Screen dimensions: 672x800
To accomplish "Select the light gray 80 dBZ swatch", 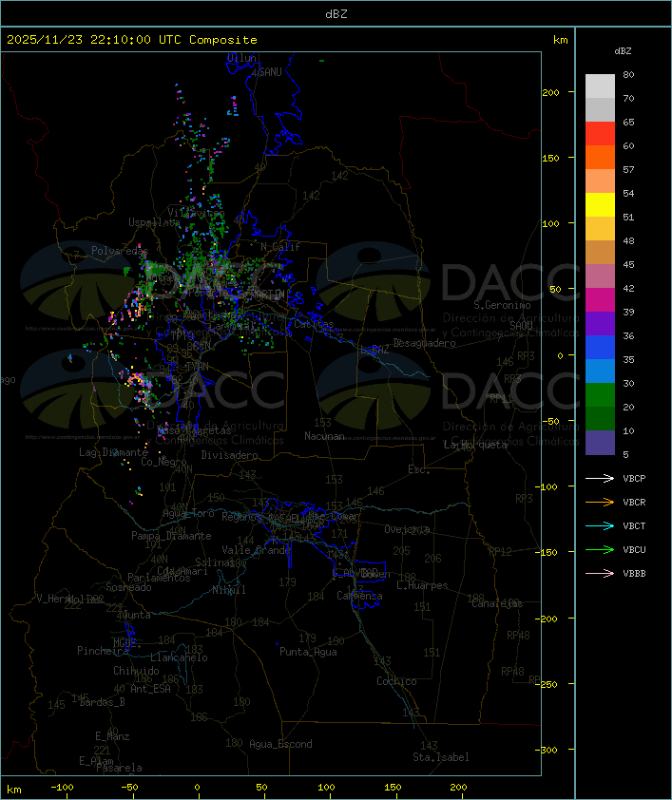I will pyautogui.click(x=600, y=86).
